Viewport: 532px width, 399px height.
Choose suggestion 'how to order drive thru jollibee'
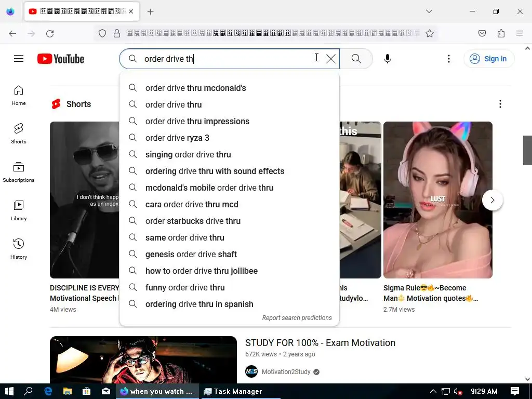(x=229, y=271)
